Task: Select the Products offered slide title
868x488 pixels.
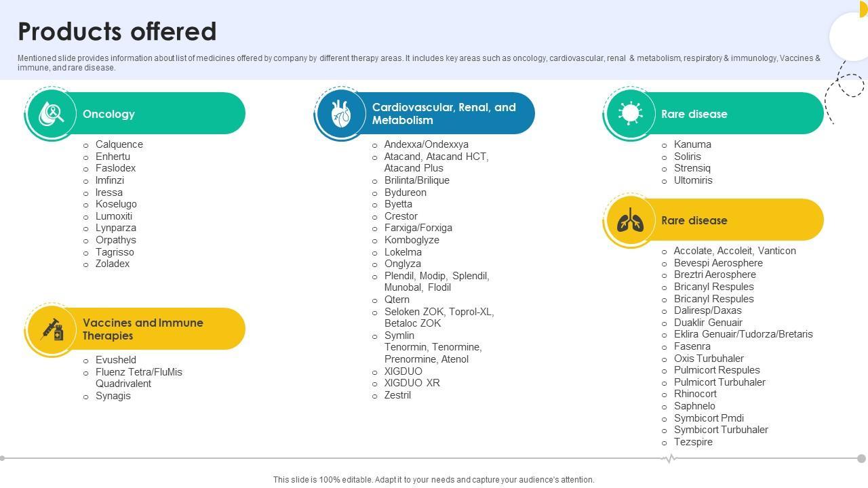Action: tap(117, 31)
